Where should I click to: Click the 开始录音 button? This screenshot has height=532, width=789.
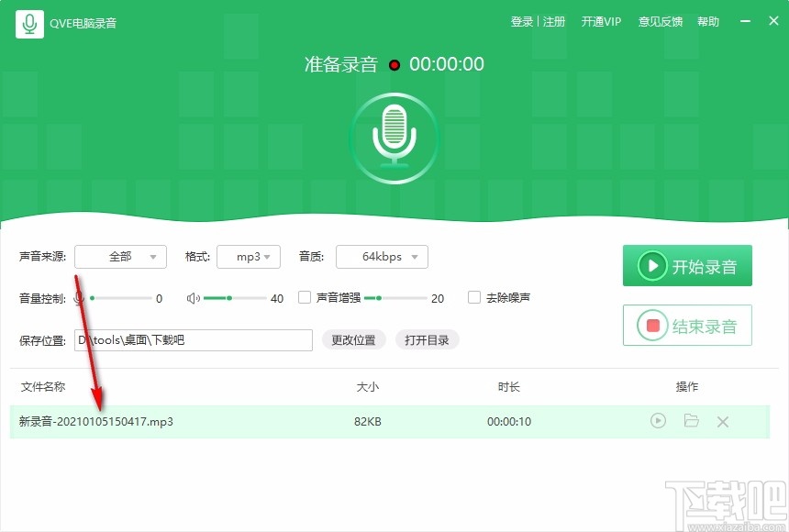(687, 265)
